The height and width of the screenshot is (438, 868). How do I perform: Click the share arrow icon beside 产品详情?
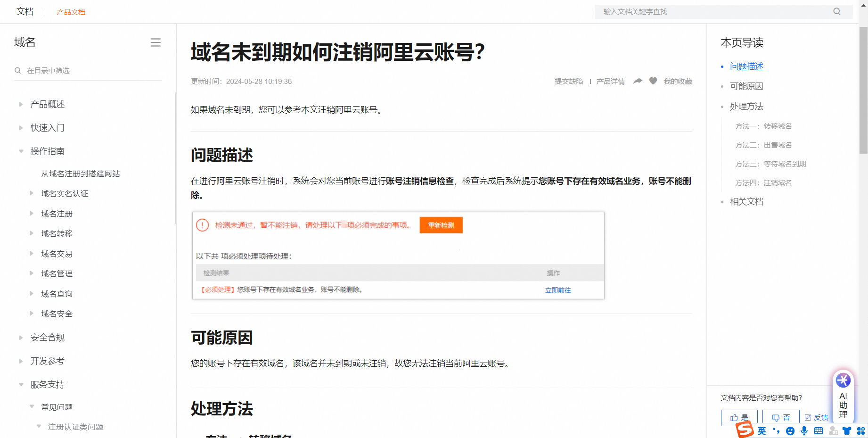(x=638, y=81)
